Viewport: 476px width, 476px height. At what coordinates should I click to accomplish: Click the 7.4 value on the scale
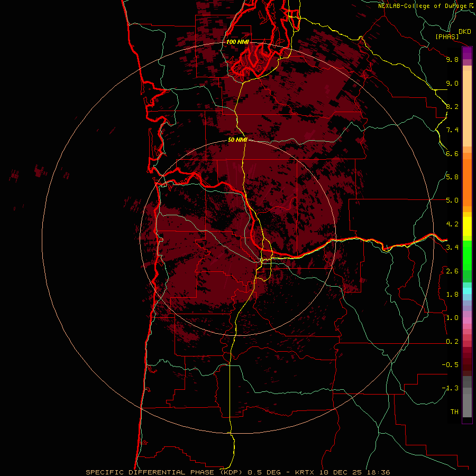pos(452,130)
